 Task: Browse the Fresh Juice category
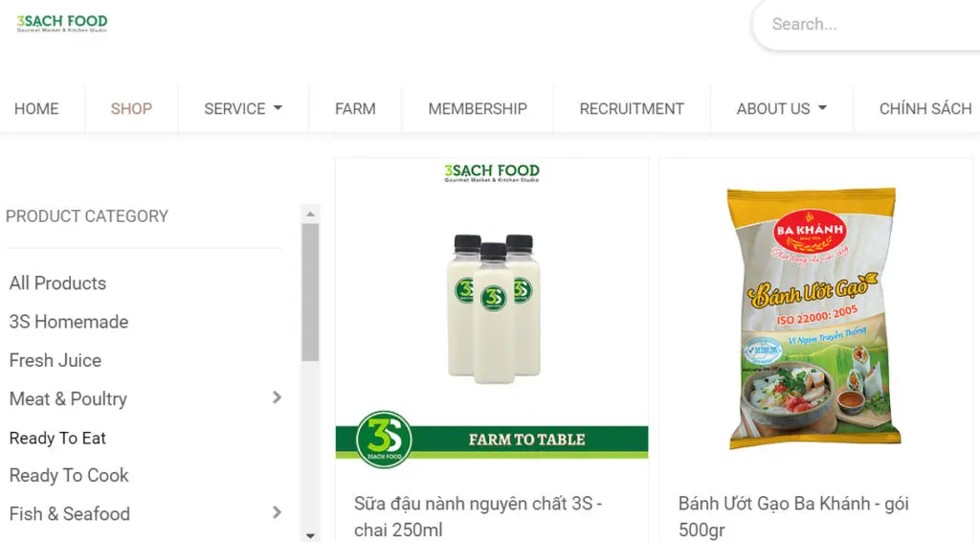pos(55,361)
